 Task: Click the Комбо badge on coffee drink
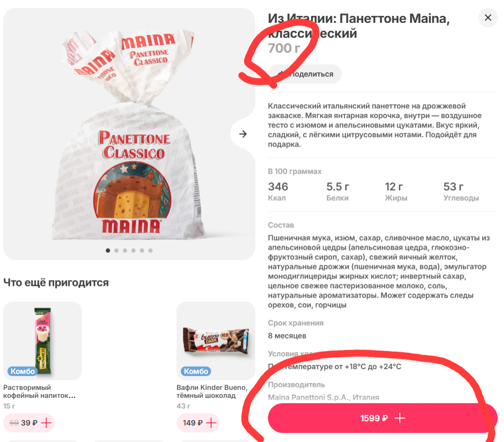(x=22, y=371)
